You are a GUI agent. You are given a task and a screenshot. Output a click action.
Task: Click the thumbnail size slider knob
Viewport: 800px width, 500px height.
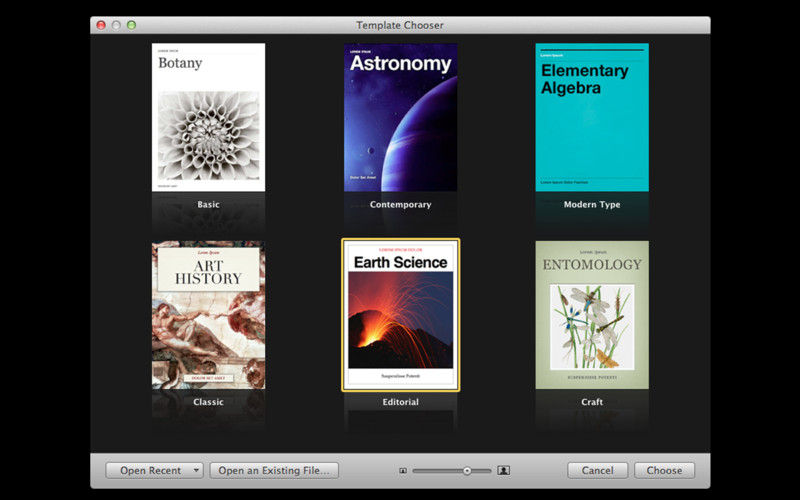click(467, 471)
